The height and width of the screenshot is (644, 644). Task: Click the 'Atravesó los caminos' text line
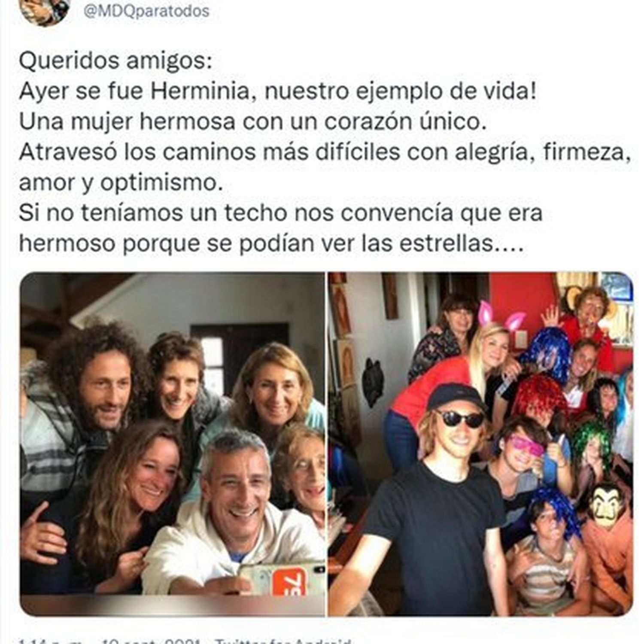coord(325,152)
